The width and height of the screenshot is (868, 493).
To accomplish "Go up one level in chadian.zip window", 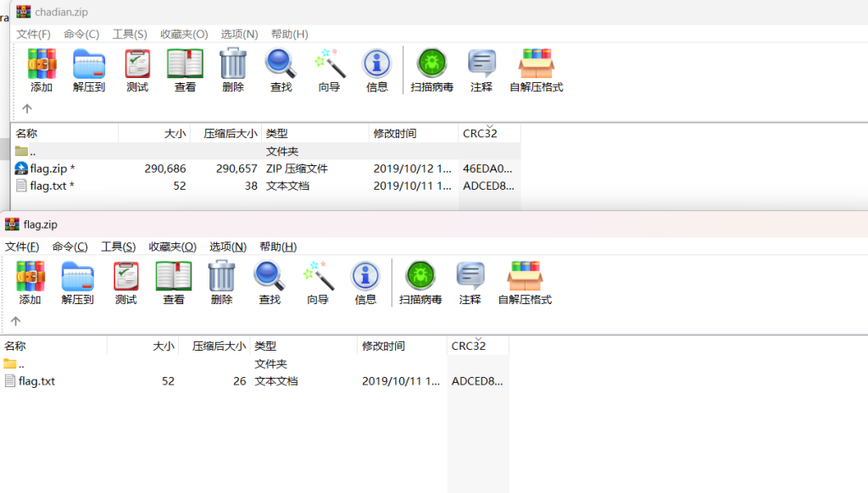I will [27, 108].
